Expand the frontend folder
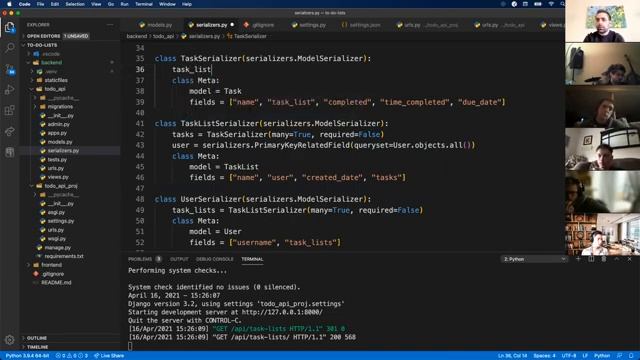The height and width of the screenshot is (360, 640). (x=51, y=265)
